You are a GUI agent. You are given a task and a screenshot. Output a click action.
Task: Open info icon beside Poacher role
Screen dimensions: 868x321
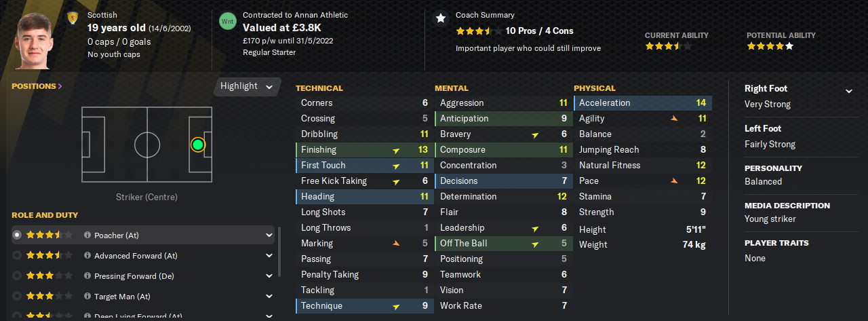pos(87,235)
